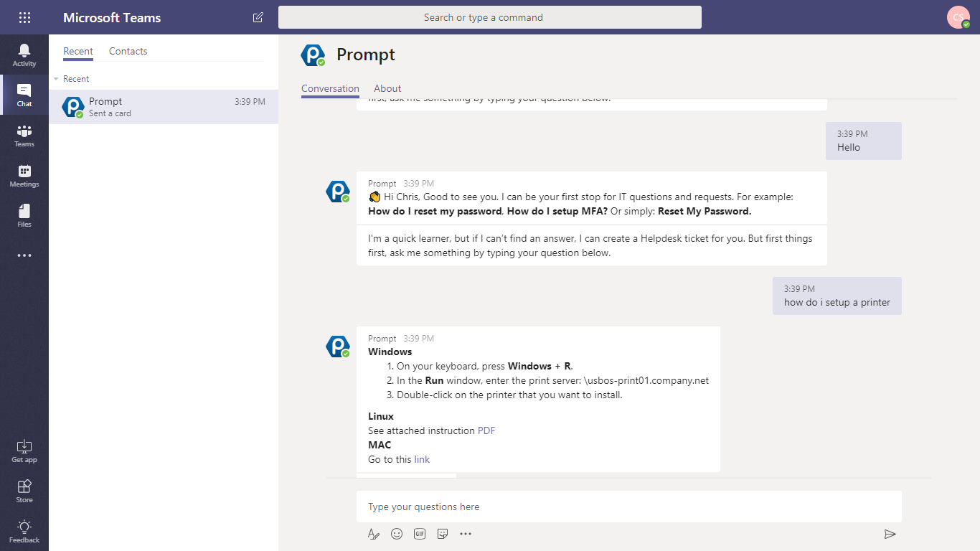Open the About tab

click(x=387, y=89)
